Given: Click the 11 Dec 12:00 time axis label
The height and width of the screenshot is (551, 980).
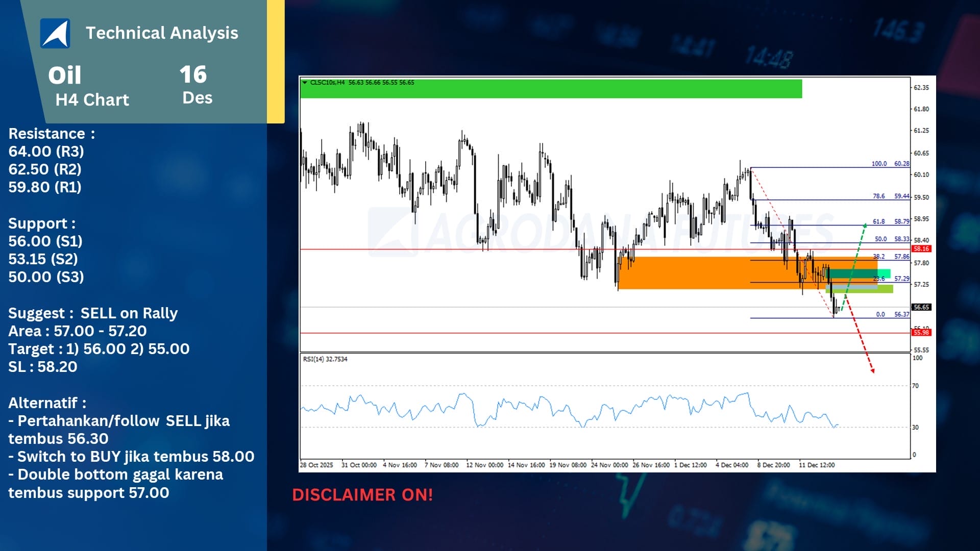Looking at the screenshot, I should [x=817, y=465].
